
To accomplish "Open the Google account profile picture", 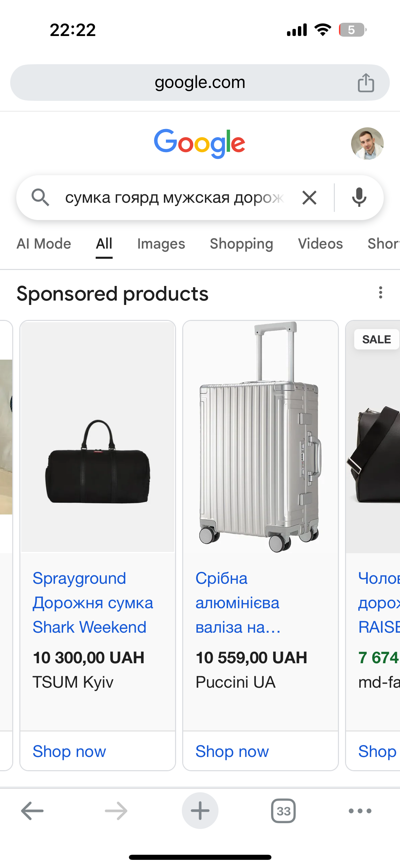I will coord(367,143).
